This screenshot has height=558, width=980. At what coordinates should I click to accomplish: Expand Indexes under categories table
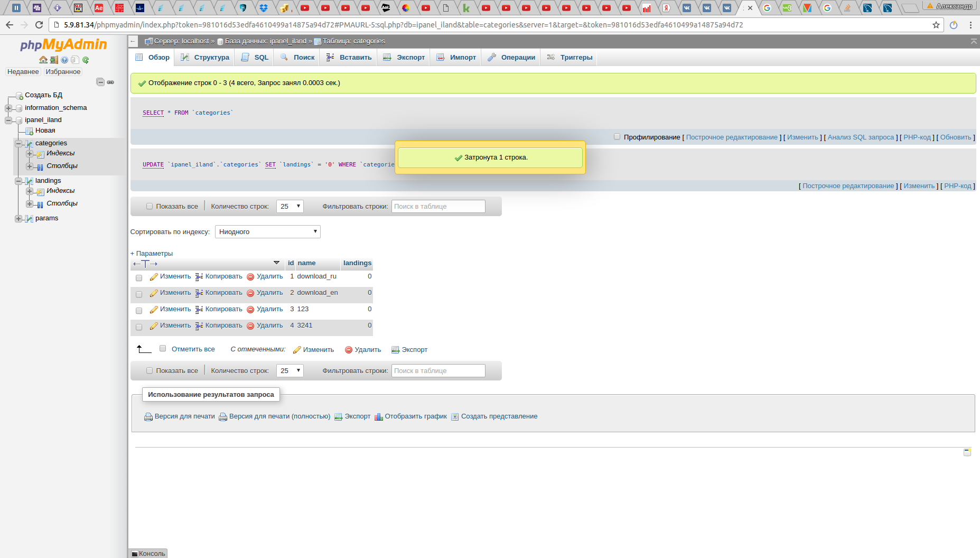click(30, 154)
